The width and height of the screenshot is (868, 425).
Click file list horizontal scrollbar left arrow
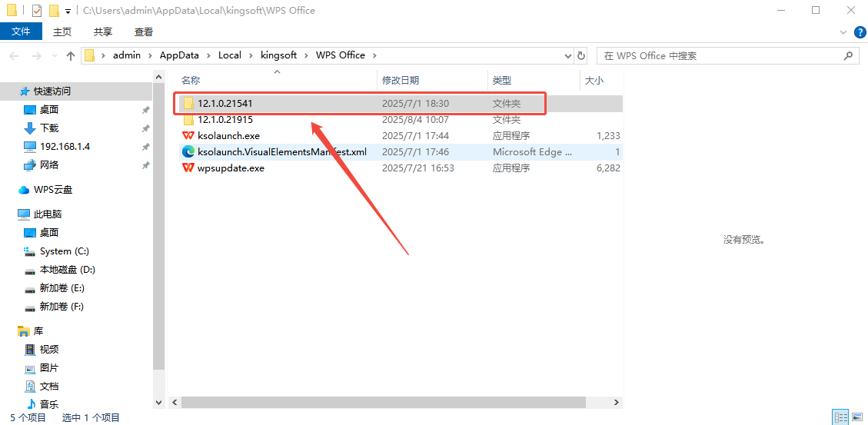click(175, 402)
